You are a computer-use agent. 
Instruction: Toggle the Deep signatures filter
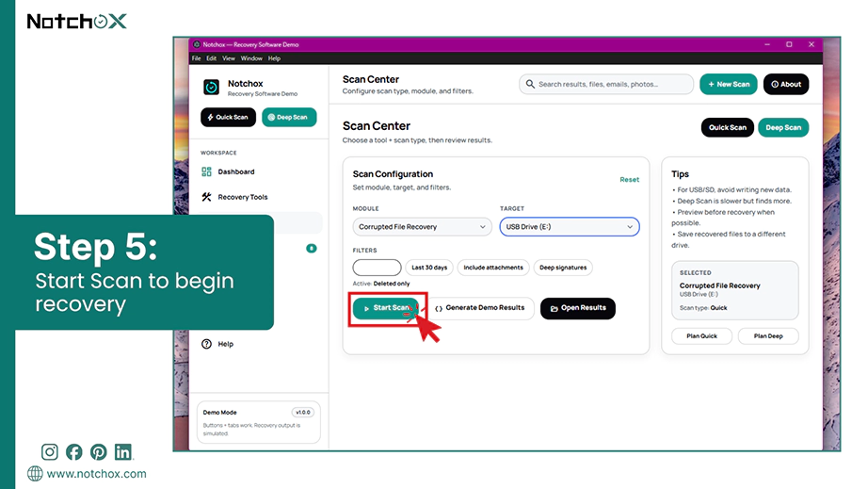click(563, 268)
